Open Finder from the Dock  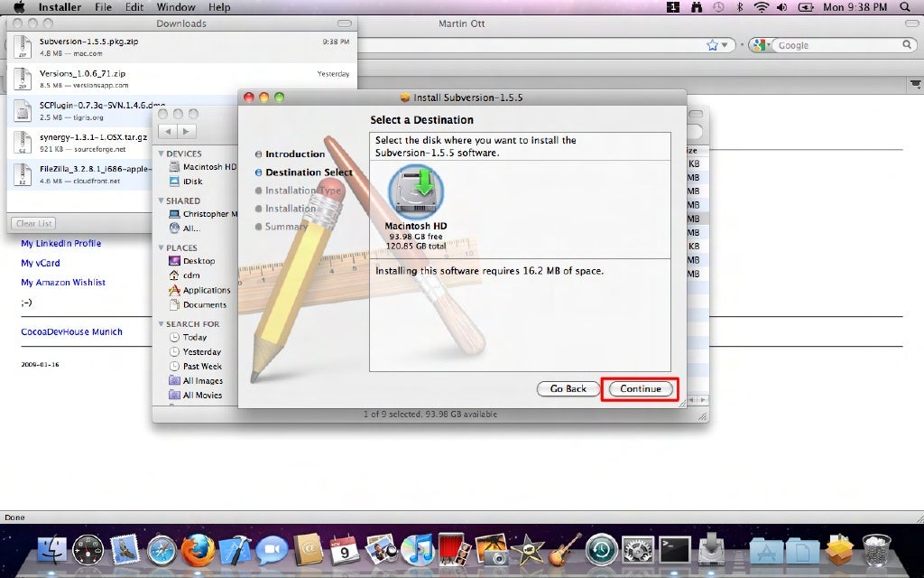click(x=51, y=550)
